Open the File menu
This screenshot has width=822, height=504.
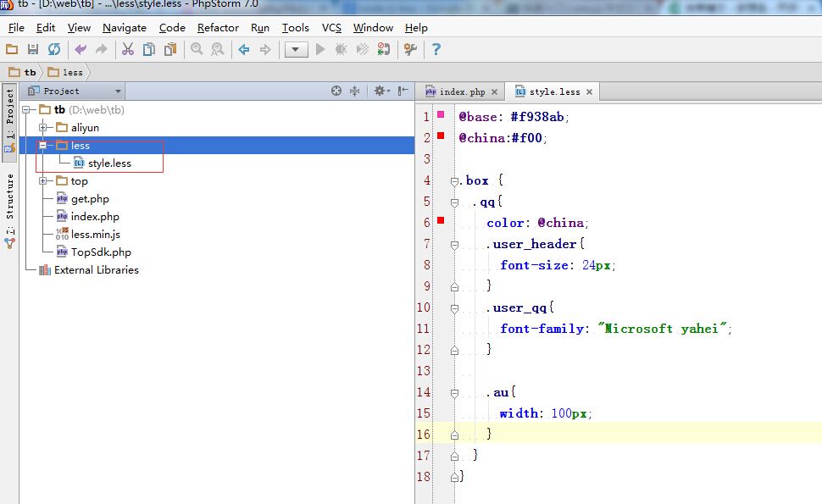click(16, 28)
